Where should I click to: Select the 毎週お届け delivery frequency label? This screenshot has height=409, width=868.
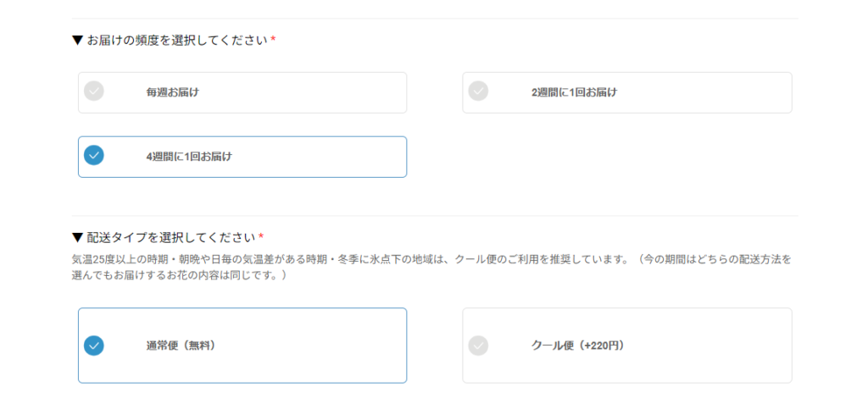pos(172,91)
